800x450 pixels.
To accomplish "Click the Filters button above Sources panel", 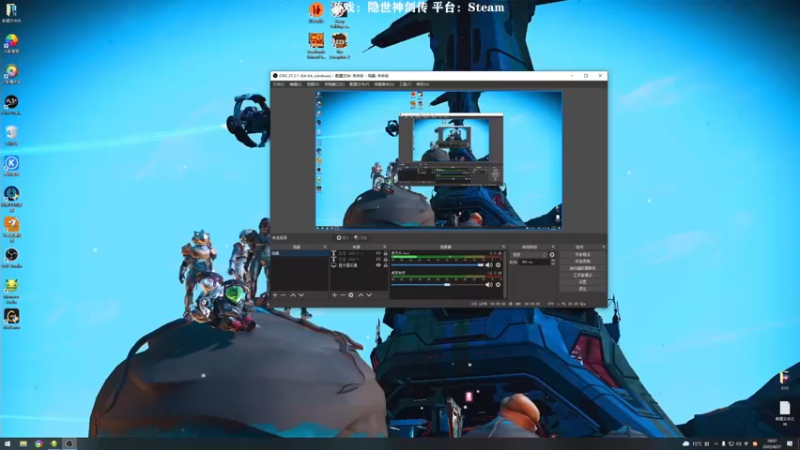I will coord(361,238).
